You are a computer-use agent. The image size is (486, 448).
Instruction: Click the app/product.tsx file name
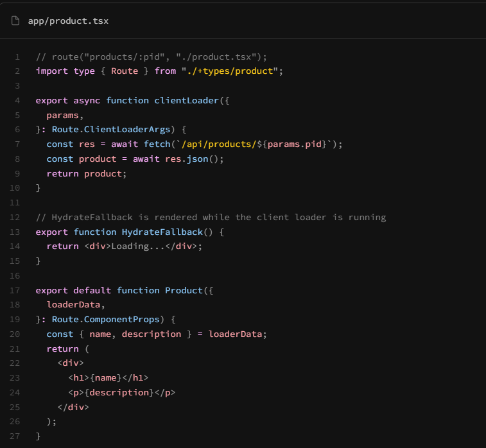tap(68, 21)
